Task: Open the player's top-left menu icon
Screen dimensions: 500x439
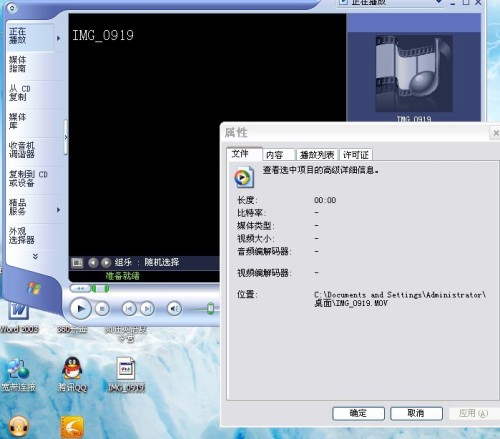Action: click(12, 7)
